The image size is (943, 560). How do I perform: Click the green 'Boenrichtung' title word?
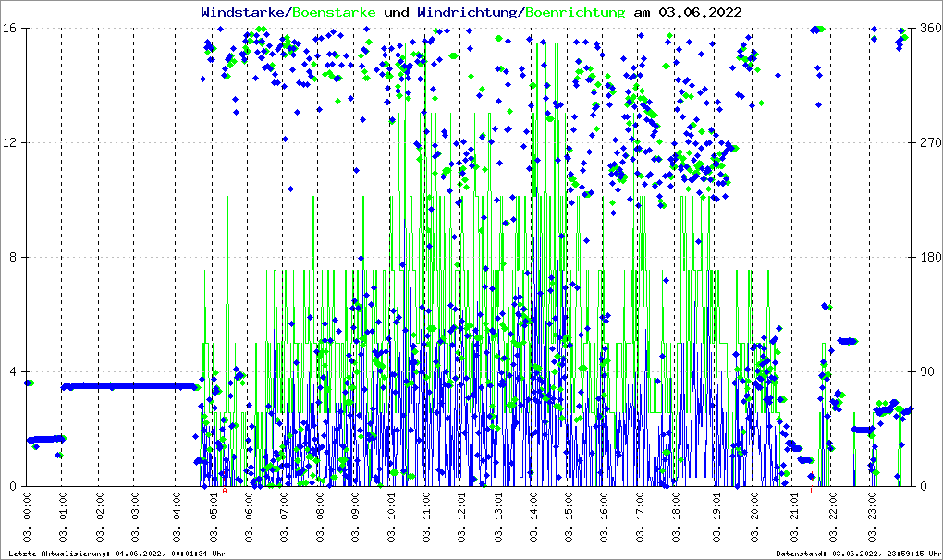575,13
